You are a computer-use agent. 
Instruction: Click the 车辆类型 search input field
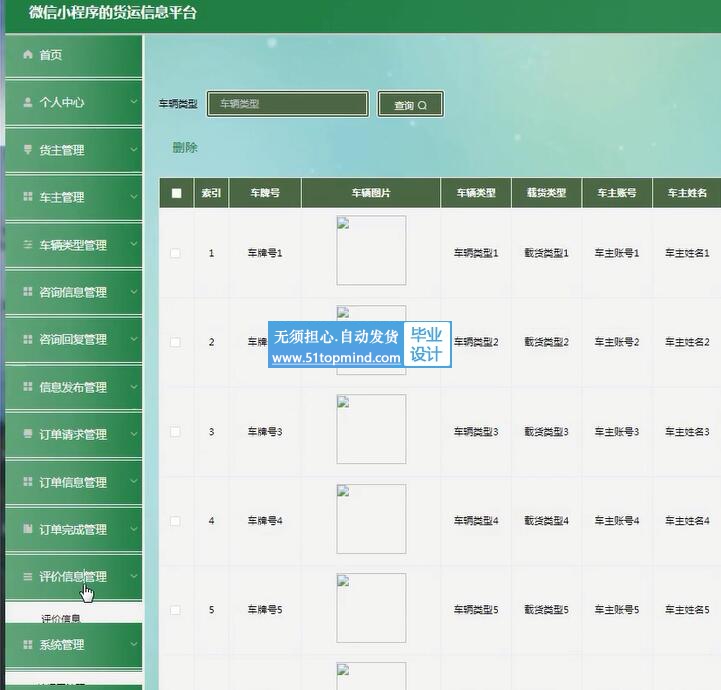click(288, 104)
